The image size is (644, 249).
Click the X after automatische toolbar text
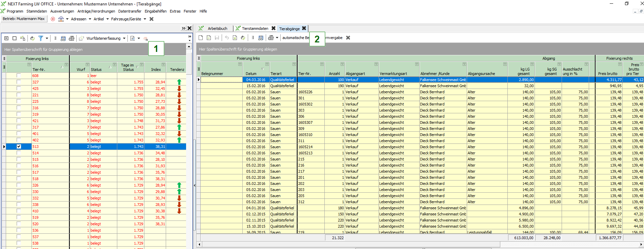pyautogui.click(x=348, y=38)
